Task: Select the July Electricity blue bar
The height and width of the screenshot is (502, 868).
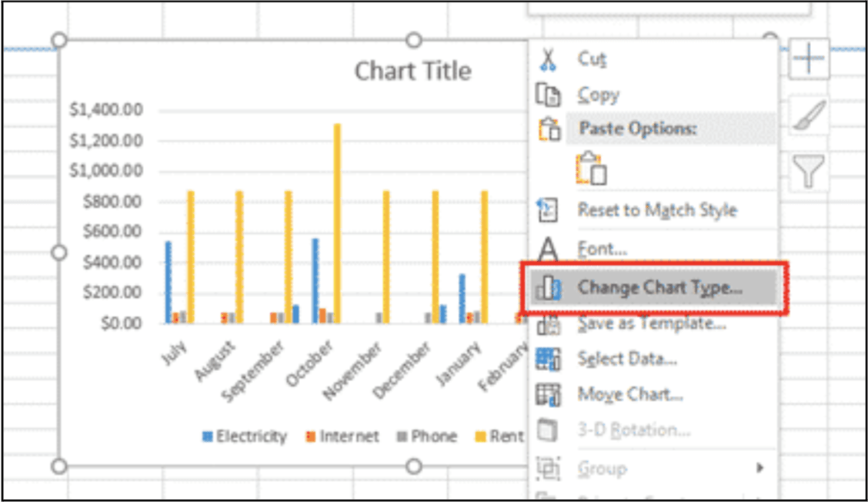Action: pos(169,282)
